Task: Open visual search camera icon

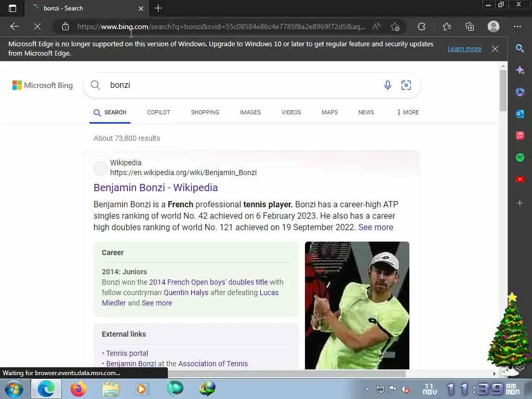Action: pyautogui.click(x=406, y=85)
